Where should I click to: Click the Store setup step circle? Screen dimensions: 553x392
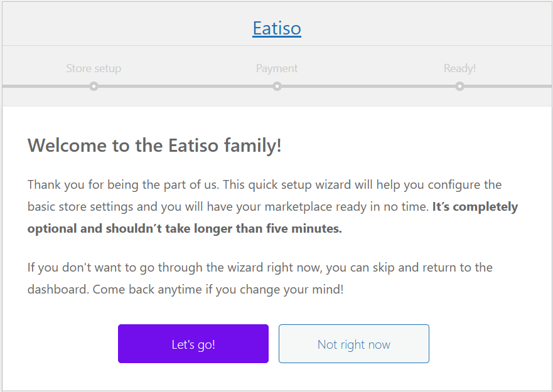94,87
